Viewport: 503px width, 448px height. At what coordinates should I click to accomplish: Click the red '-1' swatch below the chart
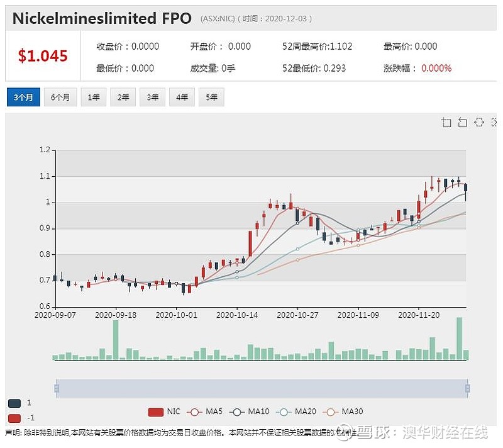pyautogui.click(x=14, y=418)
